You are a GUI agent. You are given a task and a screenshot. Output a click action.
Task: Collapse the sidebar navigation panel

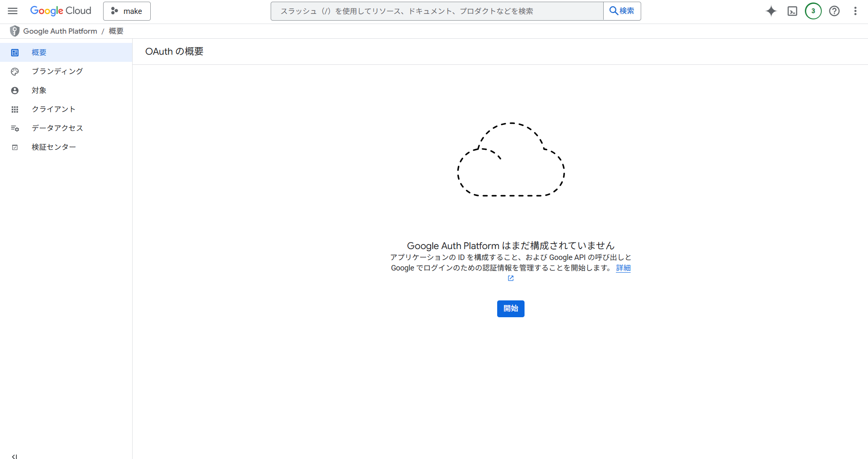(x=14, y=456)
